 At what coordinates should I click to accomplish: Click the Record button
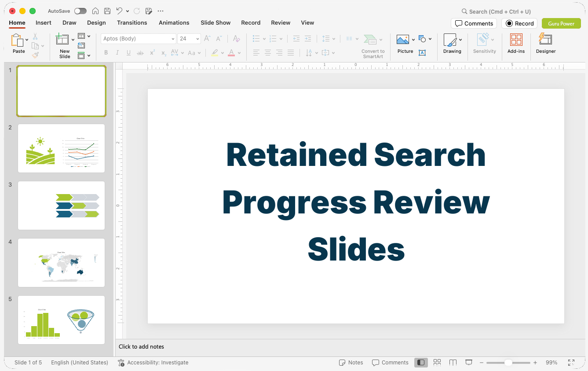tap(519, 23)
